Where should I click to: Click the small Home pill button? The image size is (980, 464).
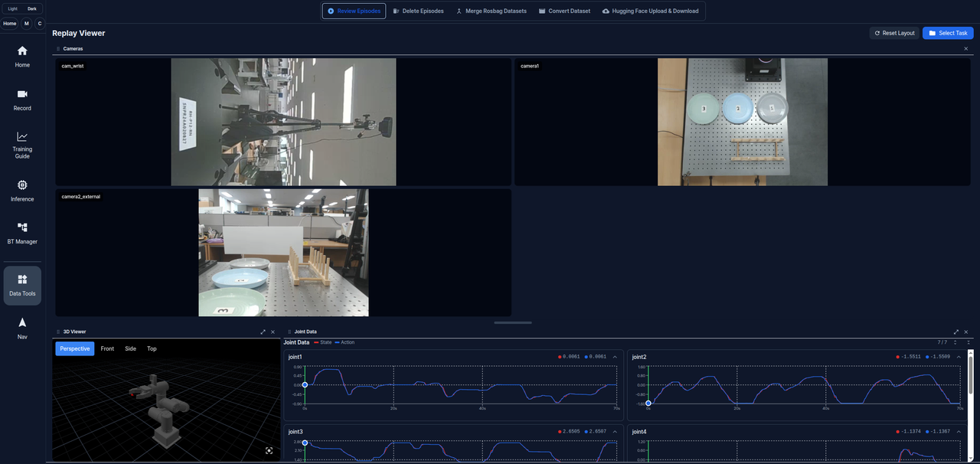tap(10, 24)
